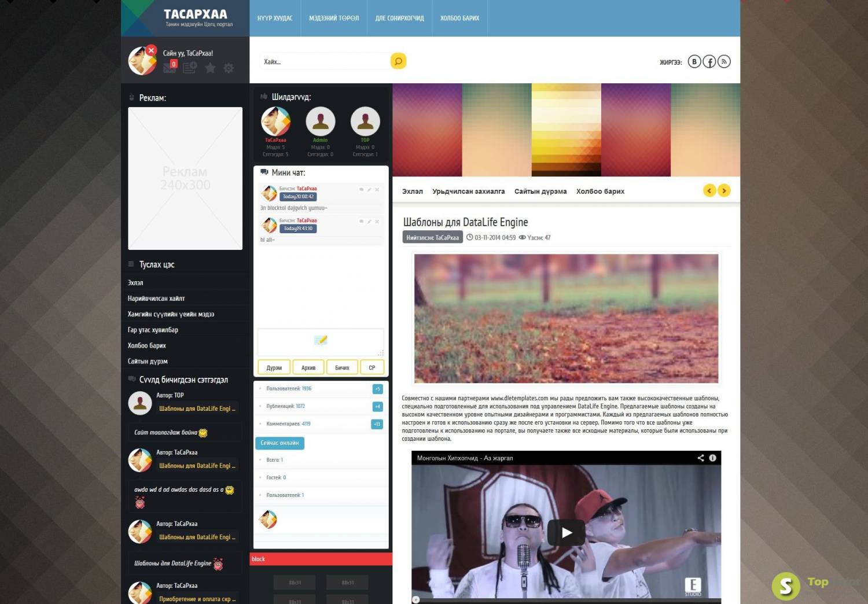Delete the 19:43:10 chat message
The width and height of the screenshot is (868, 604).
(377, 221)
